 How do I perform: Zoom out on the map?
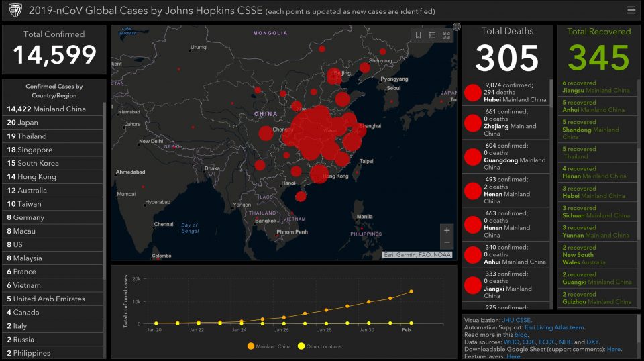click(x=447, y=243)
